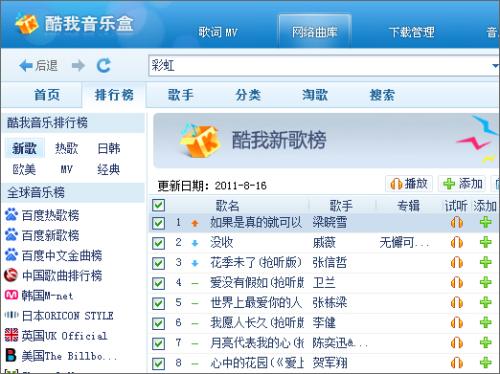Open 分类 tab

248,95
